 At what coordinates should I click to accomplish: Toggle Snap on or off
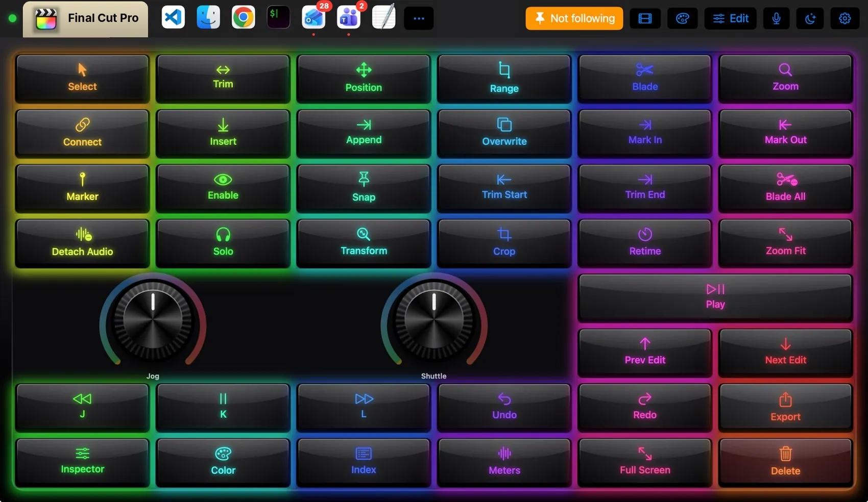364,188
